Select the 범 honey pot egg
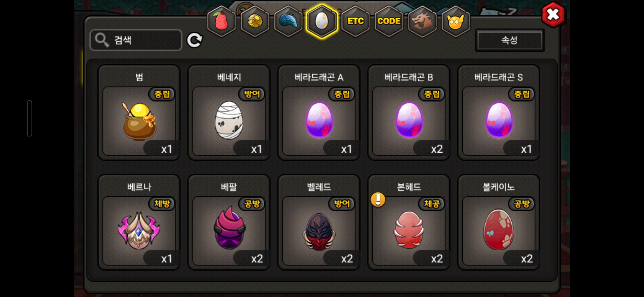The height and width of the screenshot is (297, 644). 139,113
